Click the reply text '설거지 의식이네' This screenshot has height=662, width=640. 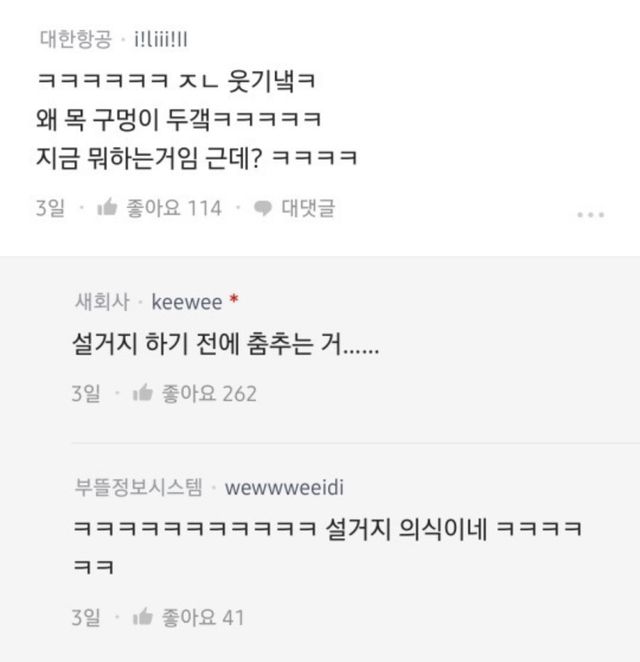[406, 528]
